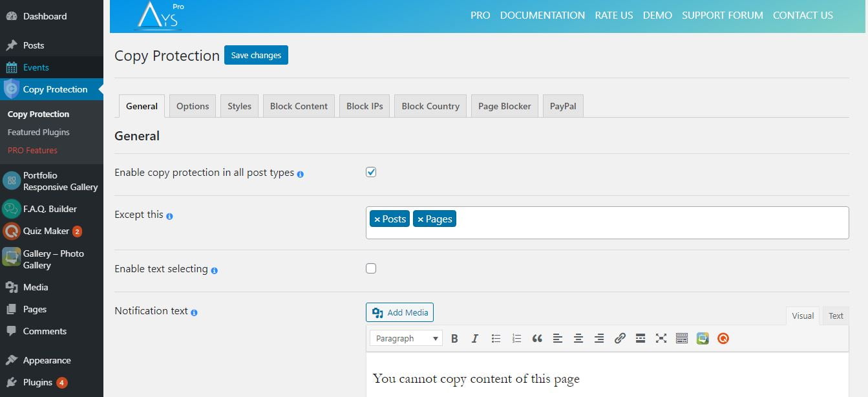Open F.A.Q. Builder plugin
The image size is (868, 397).
tap(52, 209)
